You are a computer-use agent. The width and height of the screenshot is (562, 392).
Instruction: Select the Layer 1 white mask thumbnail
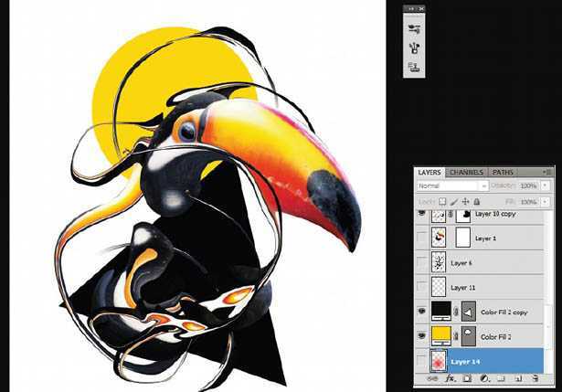tap(463, 238)
